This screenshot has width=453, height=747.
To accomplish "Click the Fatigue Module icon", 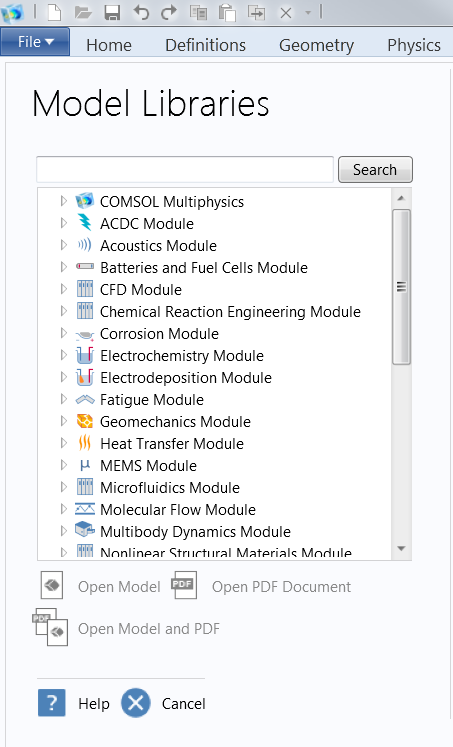I will pyautogui.click(x=85, y=399).
